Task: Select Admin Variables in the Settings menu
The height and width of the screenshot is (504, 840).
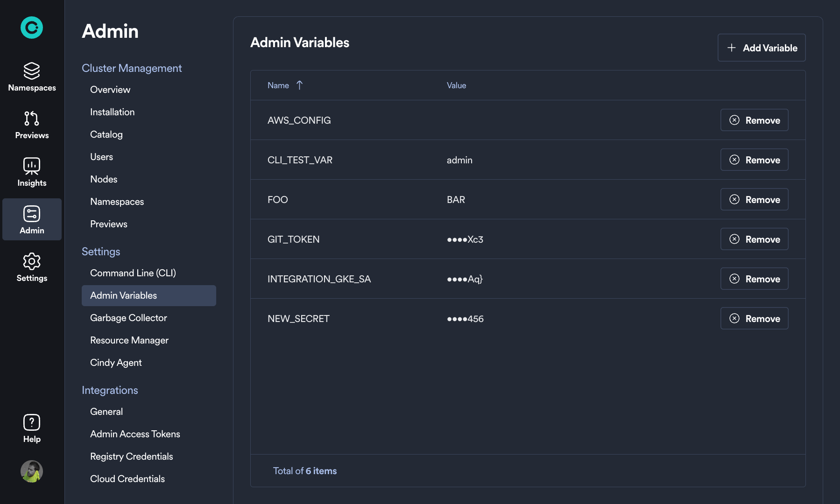Action: click(123, 295)
